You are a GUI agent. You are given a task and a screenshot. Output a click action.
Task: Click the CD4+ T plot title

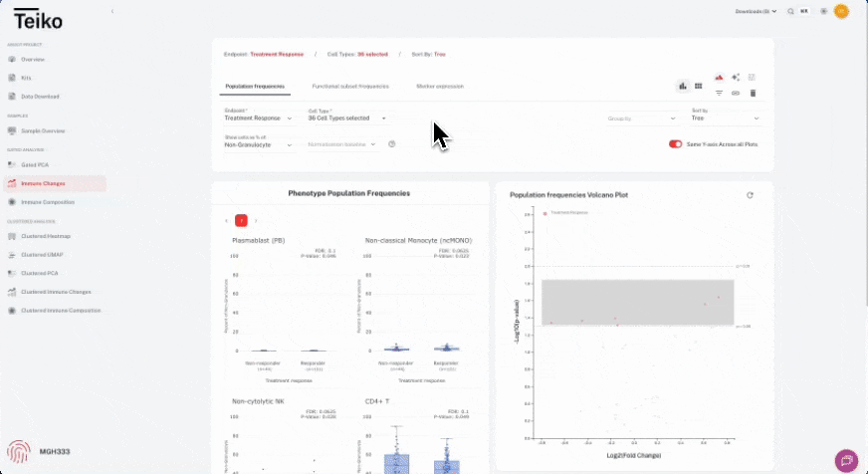coord(377,401)
